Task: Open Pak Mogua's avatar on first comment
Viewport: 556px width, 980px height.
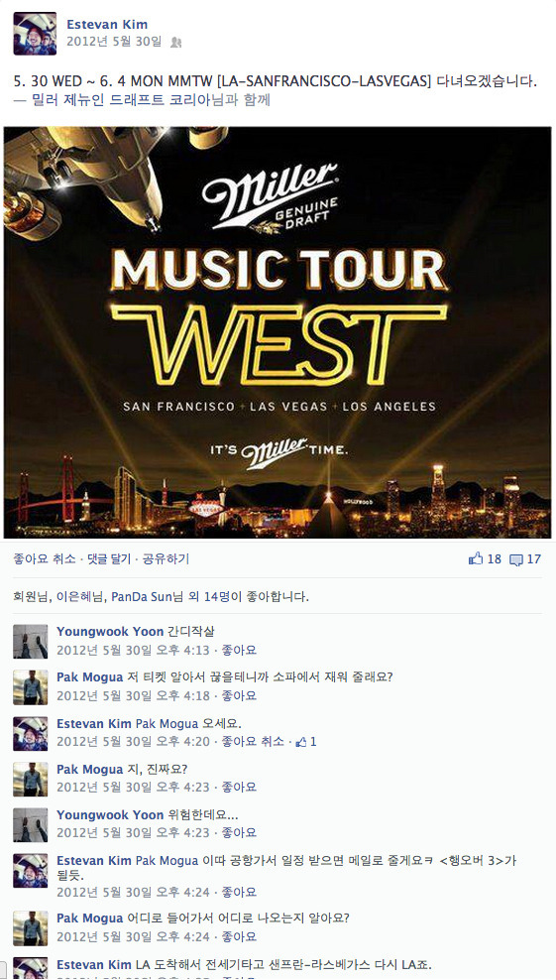Action: point(30,686)
